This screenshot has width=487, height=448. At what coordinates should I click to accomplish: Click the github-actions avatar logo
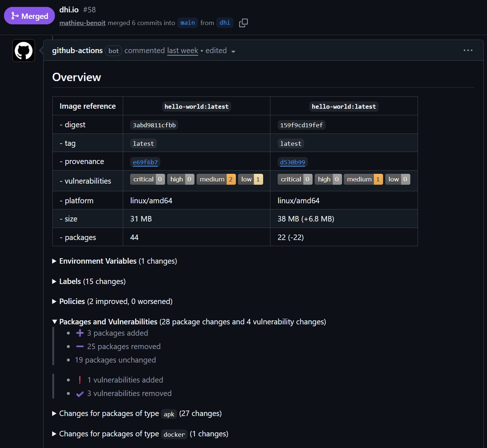(24, 51)
